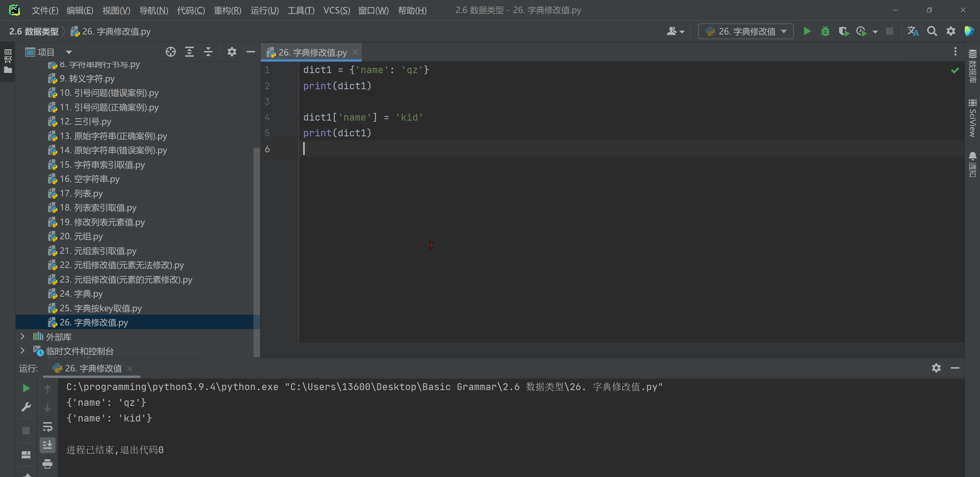Open project panel gear options
Image resolution: width=980 pixels, height=477 pixels.
(232, 52)
